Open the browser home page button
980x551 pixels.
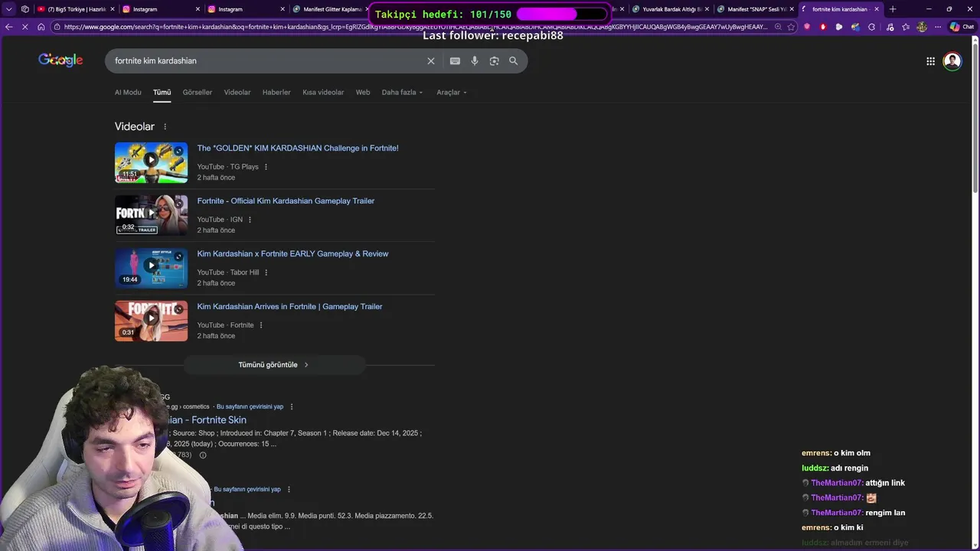[41, 27]
